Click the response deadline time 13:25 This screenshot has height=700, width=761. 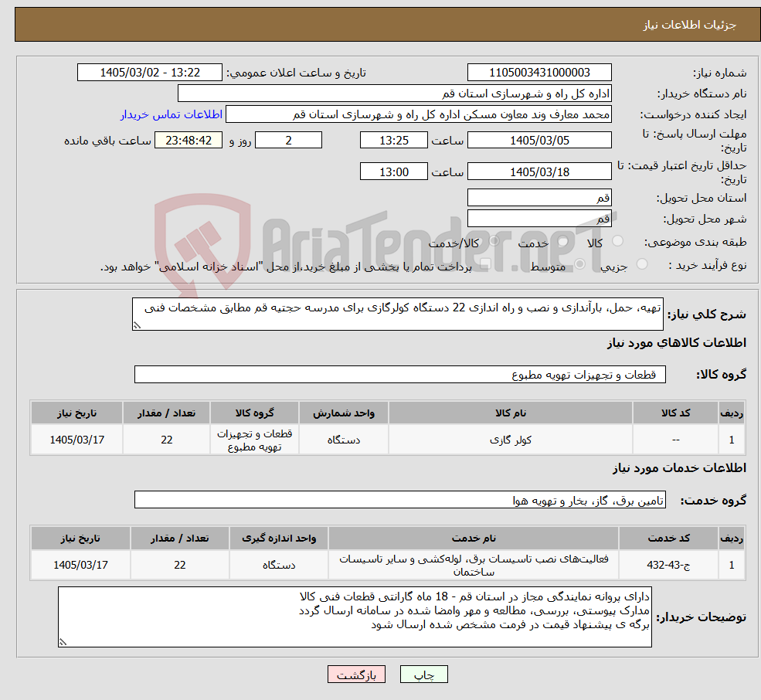[x=393, y=141]
